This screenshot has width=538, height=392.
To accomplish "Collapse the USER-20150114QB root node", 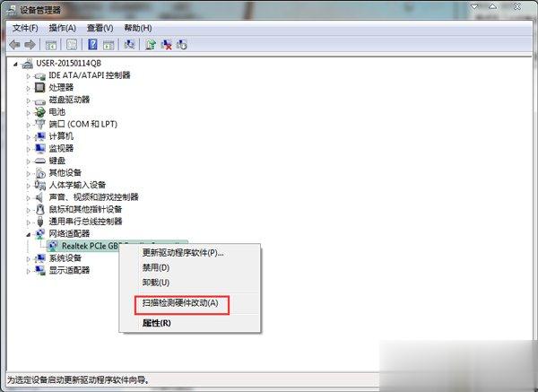I will click(x=15, y=64).
